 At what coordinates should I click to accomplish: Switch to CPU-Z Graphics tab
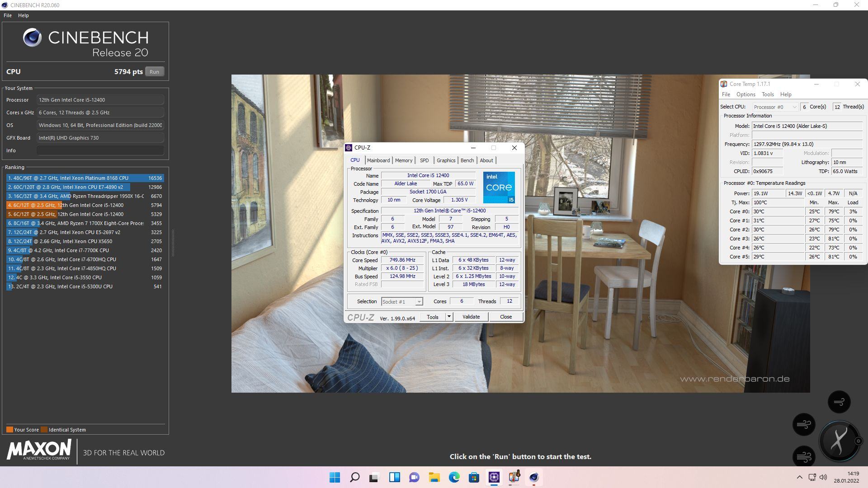pos(446,160)
